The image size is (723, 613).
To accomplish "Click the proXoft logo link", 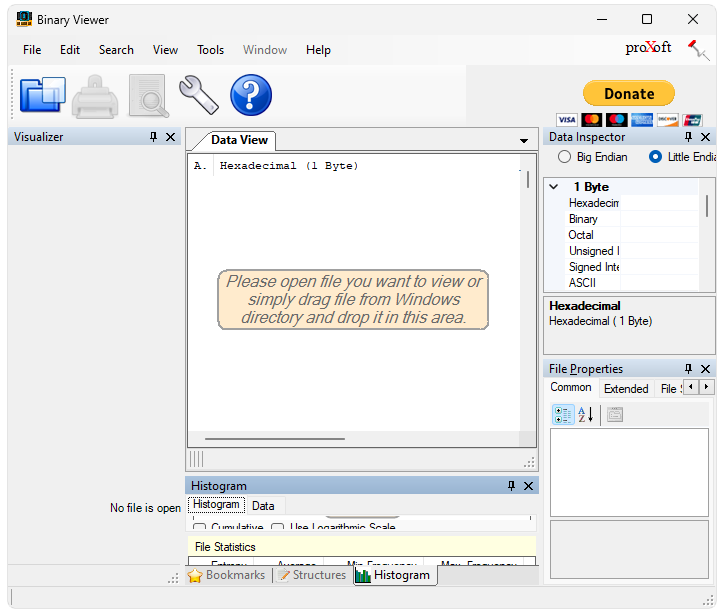I will (x=648, y=48).
